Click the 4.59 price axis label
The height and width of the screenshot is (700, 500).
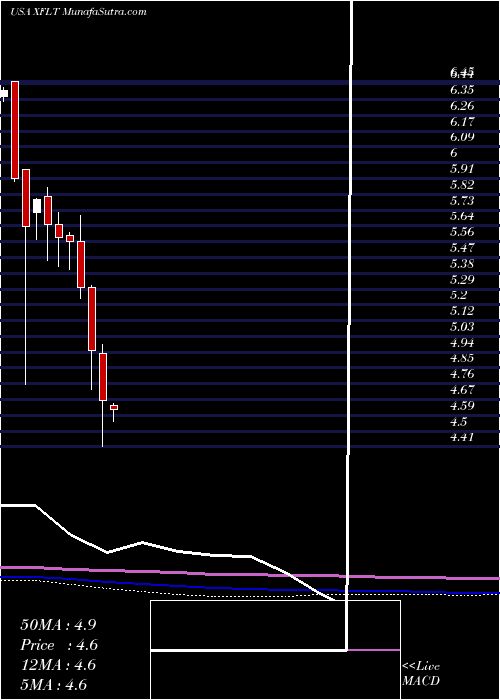[x=462, y=406]
